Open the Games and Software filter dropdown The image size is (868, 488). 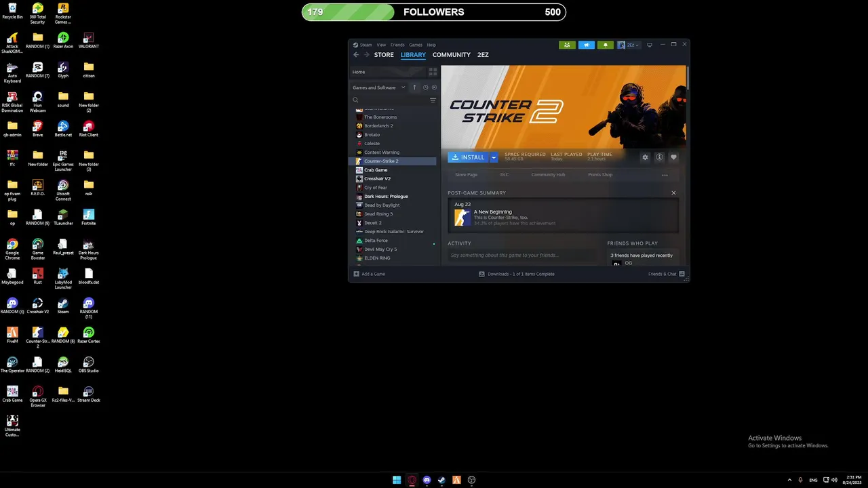click(378, 87)
